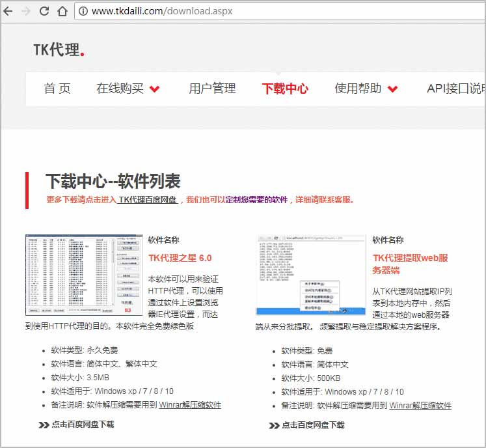Viewport: 486px width, 448px height.
Task: Select the text 软件类型: 免费
Action: point(307,351)
